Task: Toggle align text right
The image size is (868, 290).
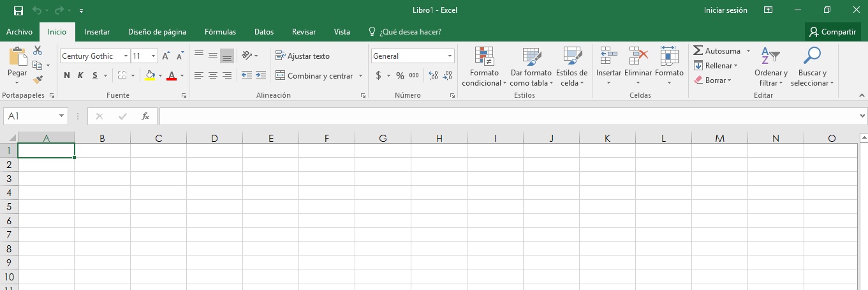Action: click(x=226, y=75)
